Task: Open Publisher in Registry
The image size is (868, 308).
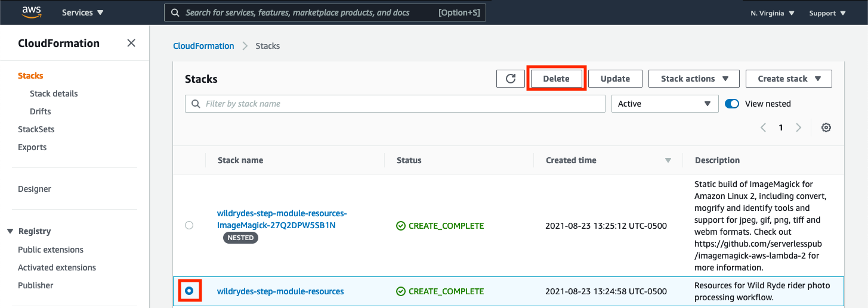Action: pos(36,285)
